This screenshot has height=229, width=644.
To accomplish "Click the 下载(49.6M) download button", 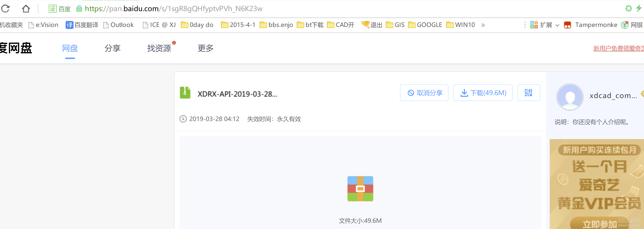I will click(x=483, y=93).
